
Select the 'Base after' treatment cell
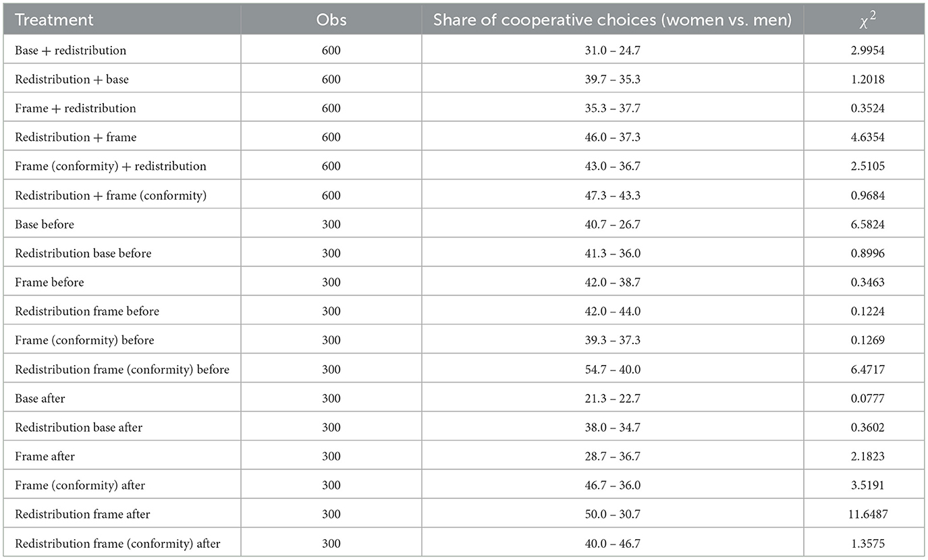[x=40, y=399]
